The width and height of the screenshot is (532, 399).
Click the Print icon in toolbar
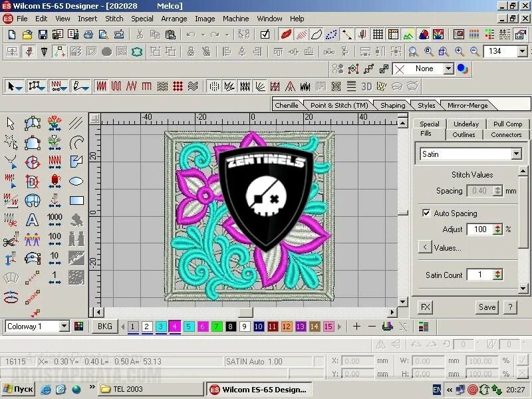click(88, 35)
